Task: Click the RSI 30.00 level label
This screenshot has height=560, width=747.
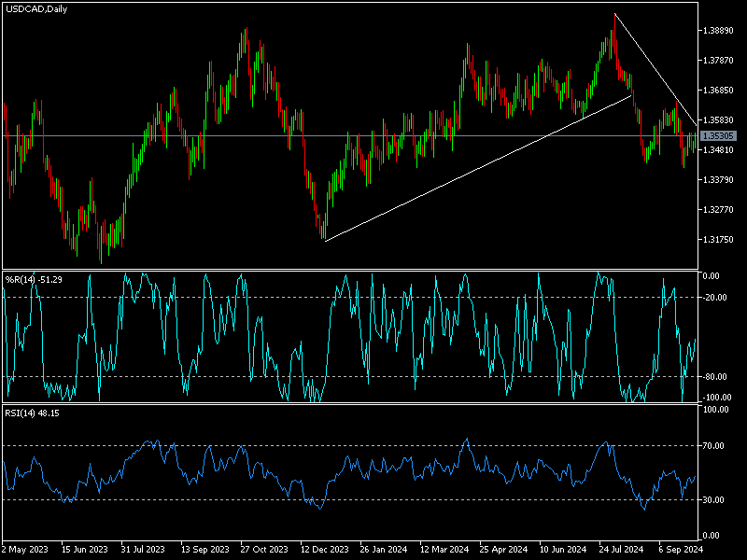Action: pos(715,500)
